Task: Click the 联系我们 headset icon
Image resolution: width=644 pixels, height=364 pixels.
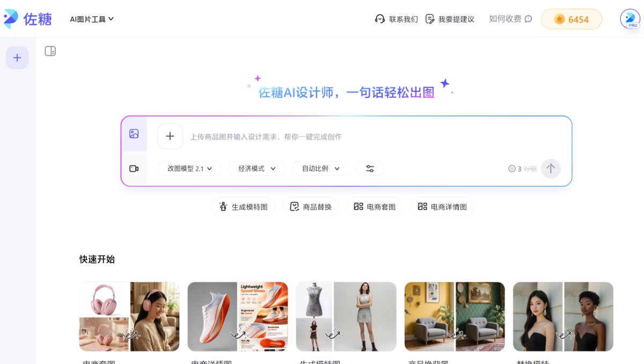Action: tap(380, 19)
